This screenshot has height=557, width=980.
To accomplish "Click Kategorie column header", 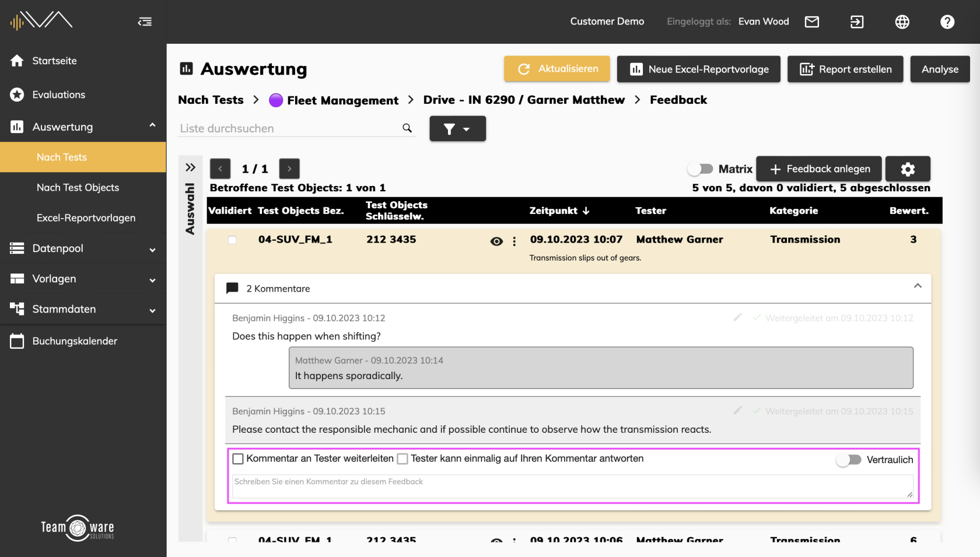I will 793,211.
